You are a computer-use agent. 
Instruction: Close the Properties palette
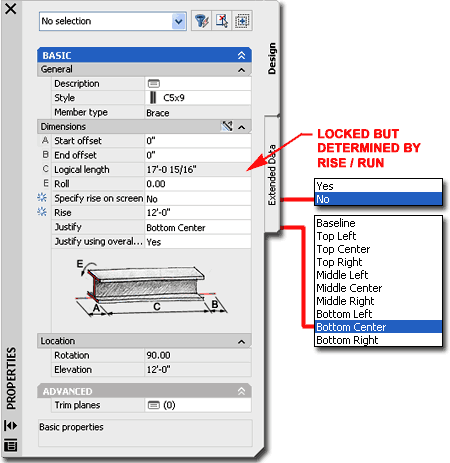coord(11,9)
